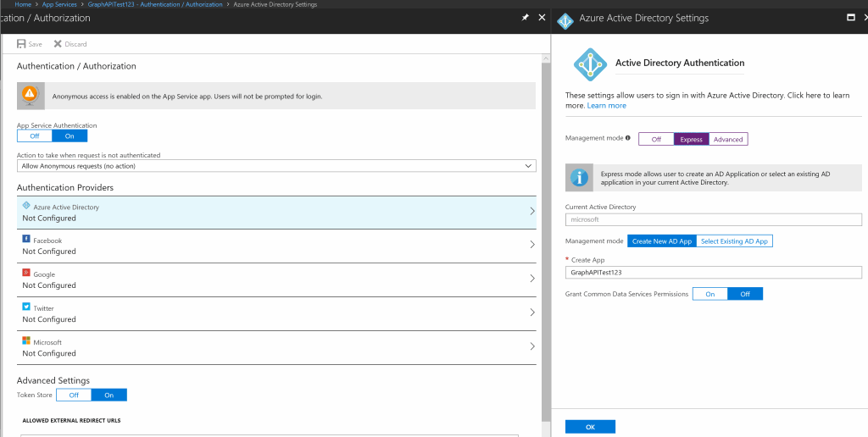
Task: Click the scrollbar up arrow
Action: [546, 58]
